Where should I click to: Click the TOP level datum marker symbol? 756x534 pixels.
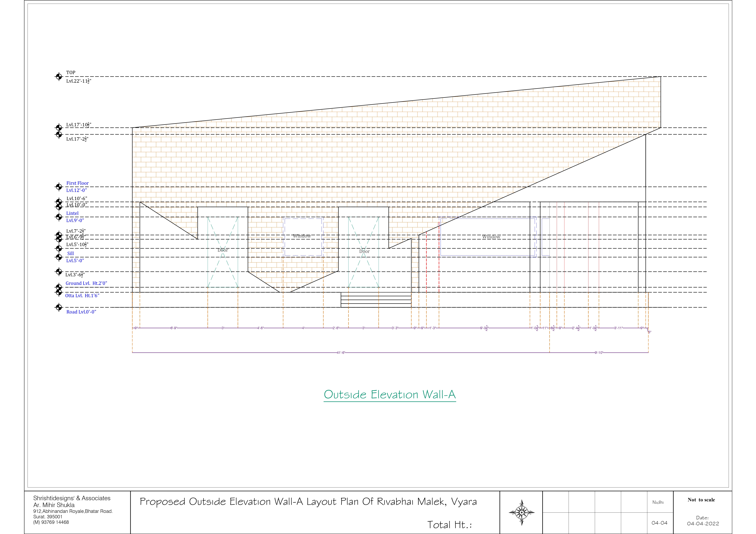point(59,77)
